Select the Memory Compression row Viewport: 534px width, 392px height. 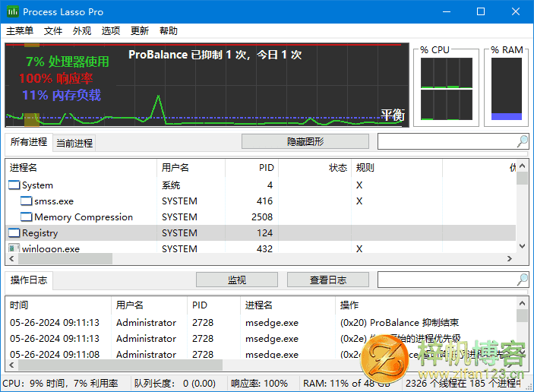point(261,217)
